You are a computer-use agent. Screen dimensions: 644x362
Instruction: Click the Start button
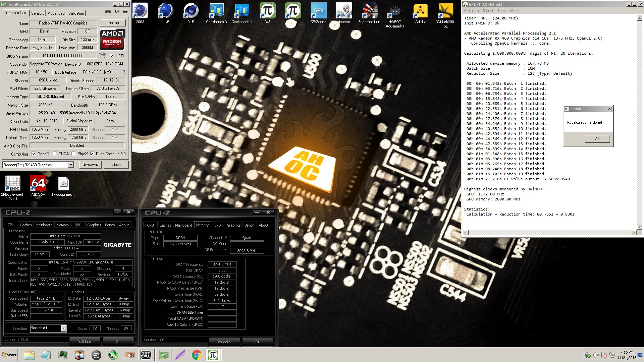coord(9,355)
